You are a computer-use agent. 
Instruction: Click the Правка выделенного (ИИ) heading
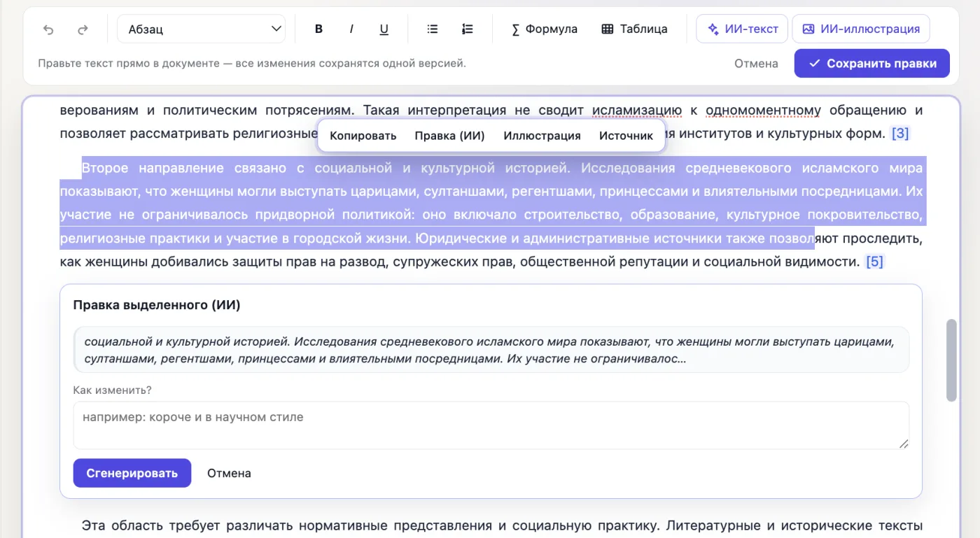[x=157, y=305]
